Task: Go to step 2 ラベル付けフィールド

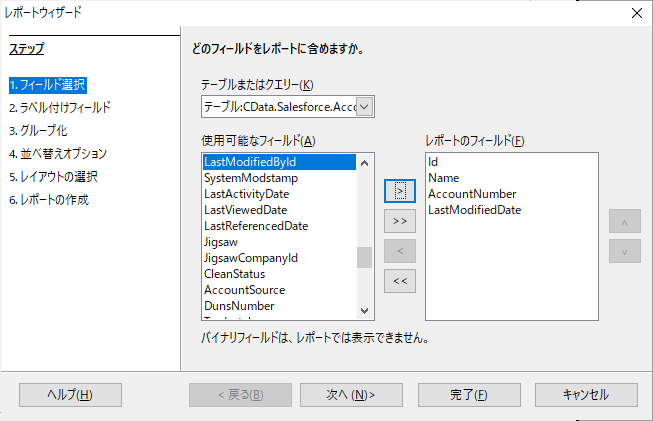Action: click(59, 107)
